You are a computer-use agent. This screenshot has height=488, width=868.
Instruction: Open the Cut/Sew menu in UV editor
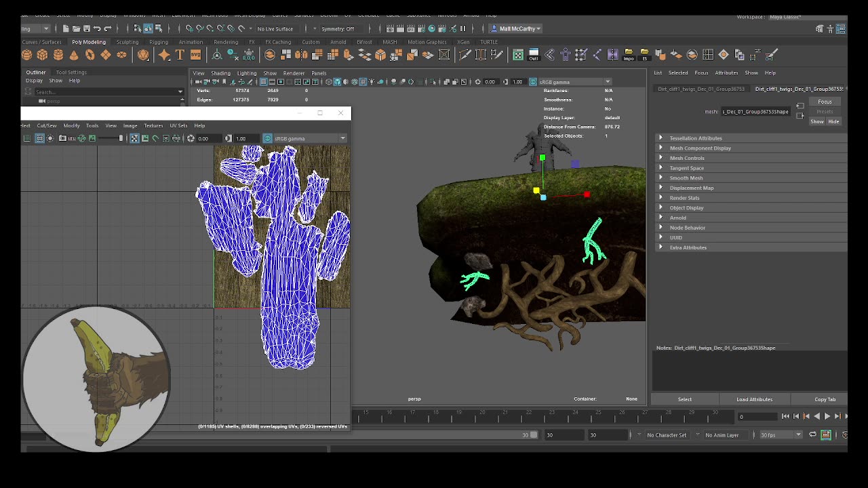click(x=47, y=125)
